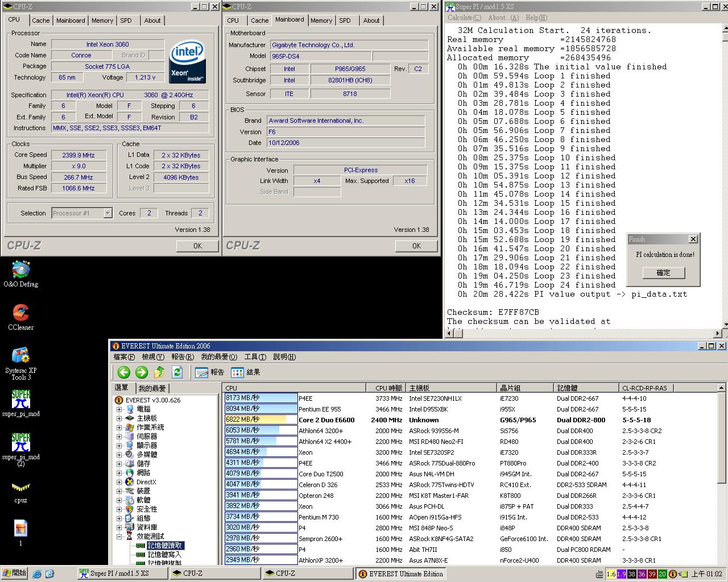Click OK in the Mainboard CPU-Z window

click(416, 246)
